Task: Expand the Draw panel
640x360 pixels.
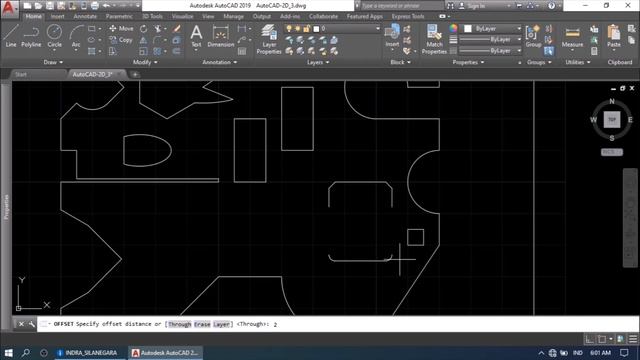Action: point(53,62)
